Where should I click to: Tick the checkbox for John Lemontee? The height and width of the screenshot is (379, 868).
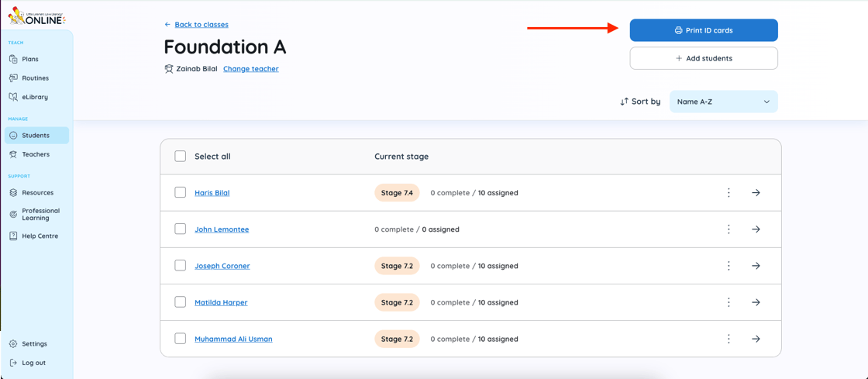181,229
